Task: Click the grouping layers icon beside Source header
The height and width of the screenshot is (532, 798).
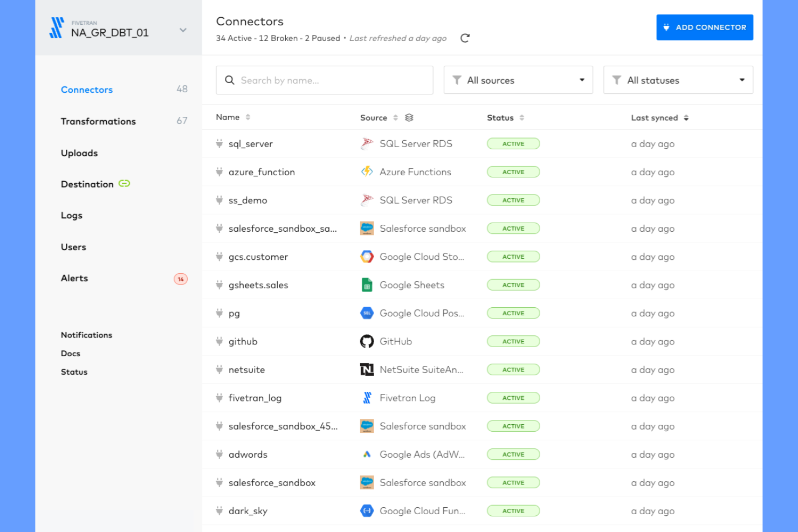Action: (409, 117)
